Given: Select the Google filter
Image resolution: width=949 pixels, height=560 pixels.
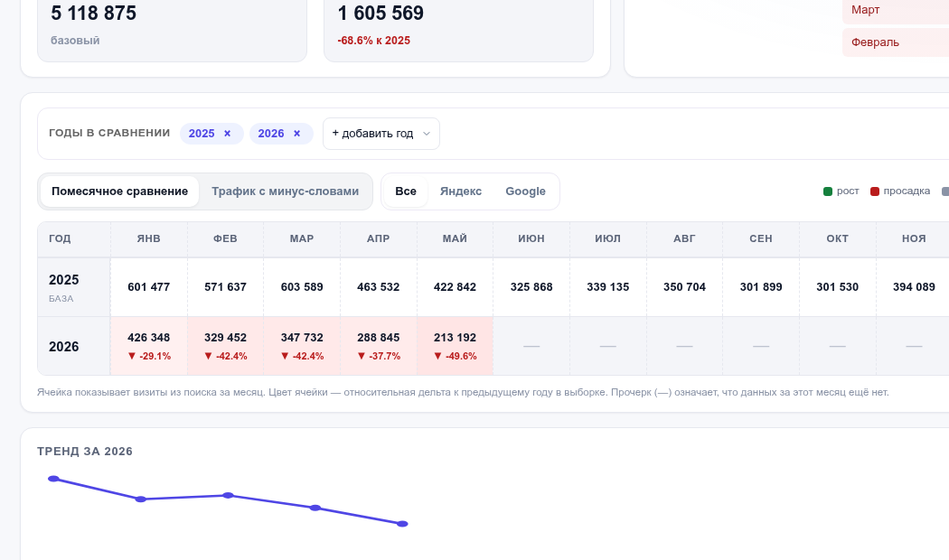Looking at the screenshot, I should [525, 191].
